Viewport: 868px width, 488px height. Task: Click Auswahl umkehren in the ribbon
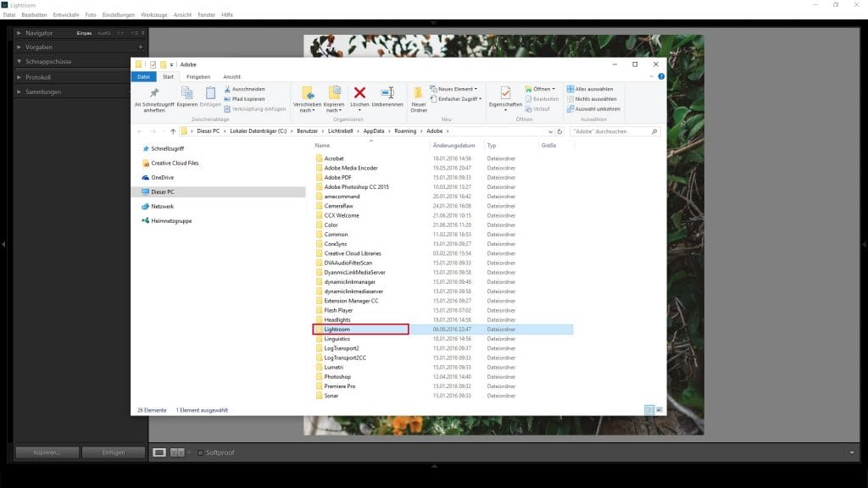593,109
